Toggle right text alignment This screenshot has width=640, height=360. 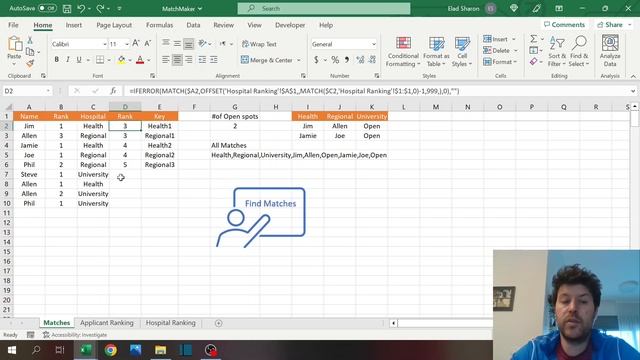pos(189,60)
